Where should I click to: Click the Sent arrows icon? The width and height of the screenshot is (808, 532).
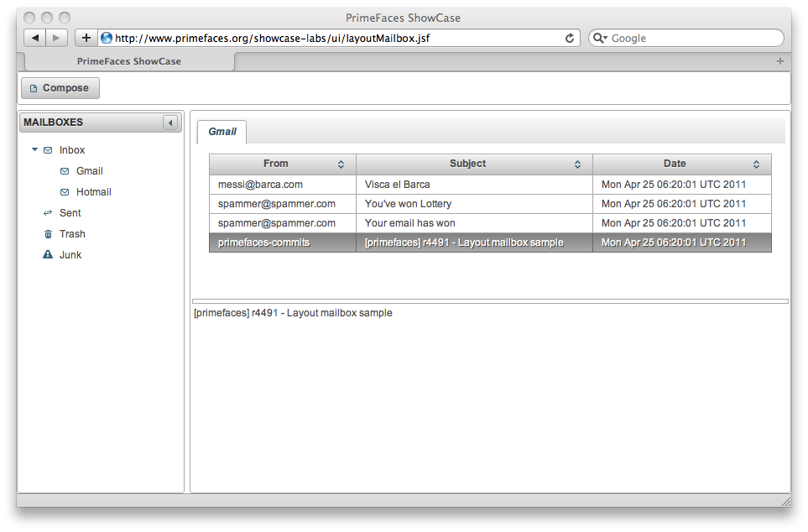48,213
